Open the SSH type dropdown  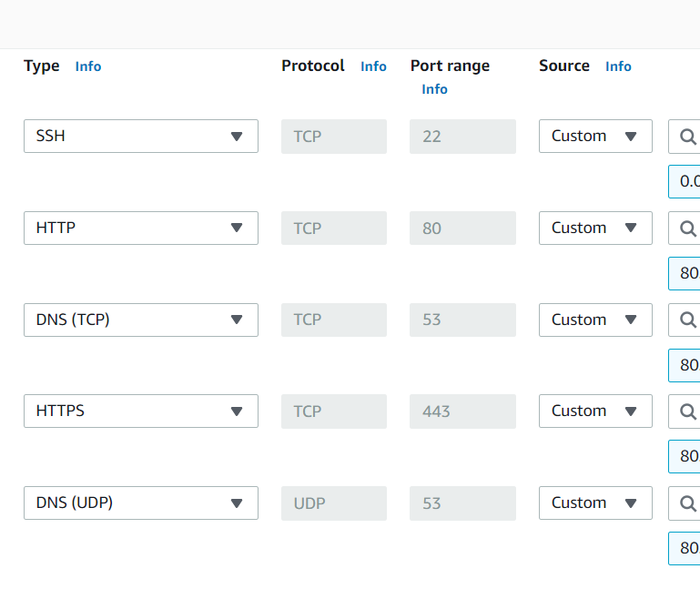click(x=141, y=137)
